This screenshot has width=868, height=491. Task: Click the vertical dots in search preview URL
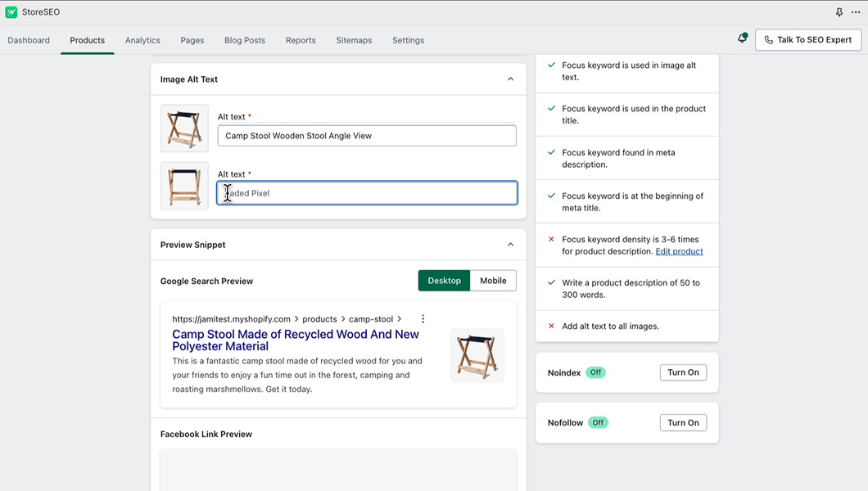(423, 319)
